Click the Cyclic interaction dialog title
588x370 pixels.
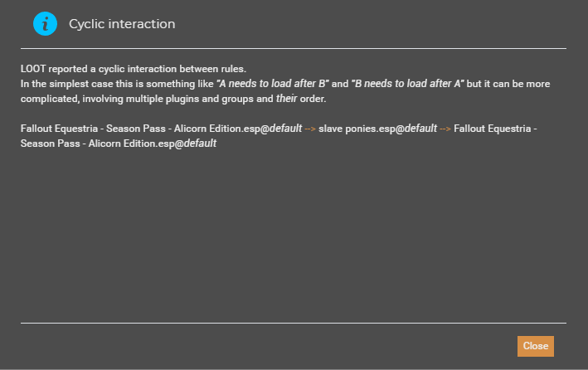pyautogui.click(x=122, y=24)
